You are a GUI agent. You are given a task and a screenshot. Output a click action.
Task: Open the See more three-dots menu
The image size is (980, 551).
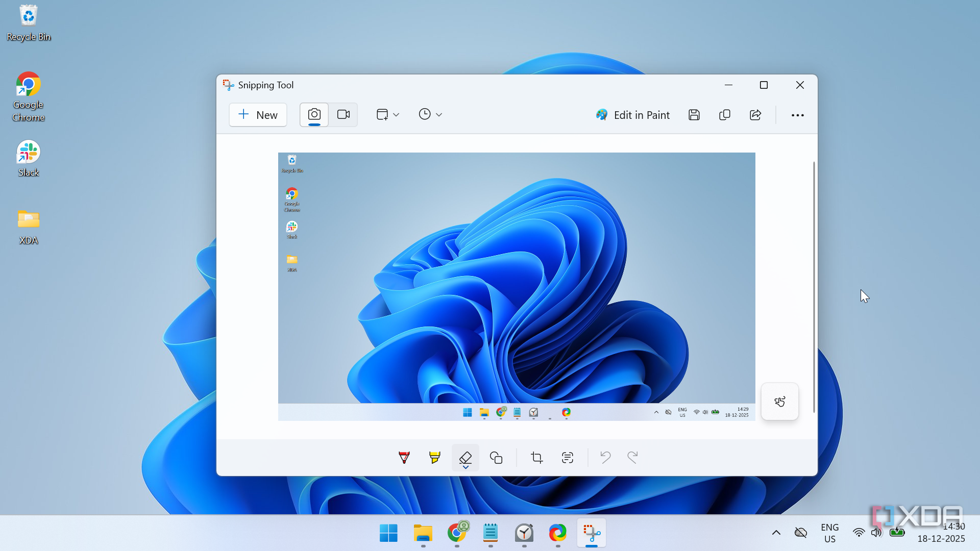click(x=798, y=115)
